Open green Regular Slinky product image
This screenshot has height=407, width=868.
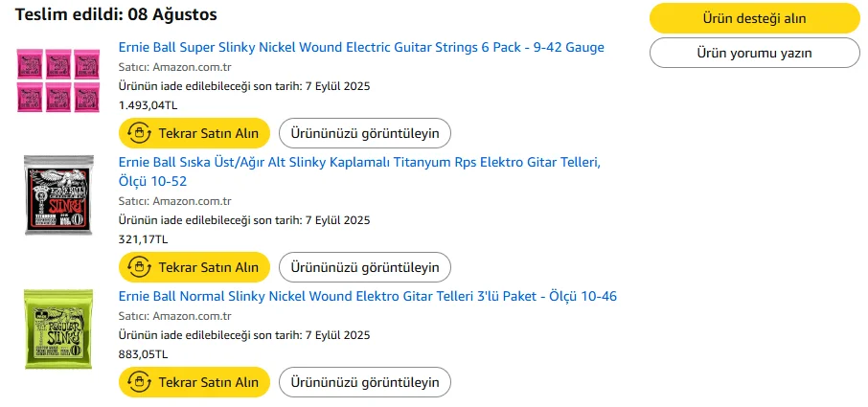[58, 328]
